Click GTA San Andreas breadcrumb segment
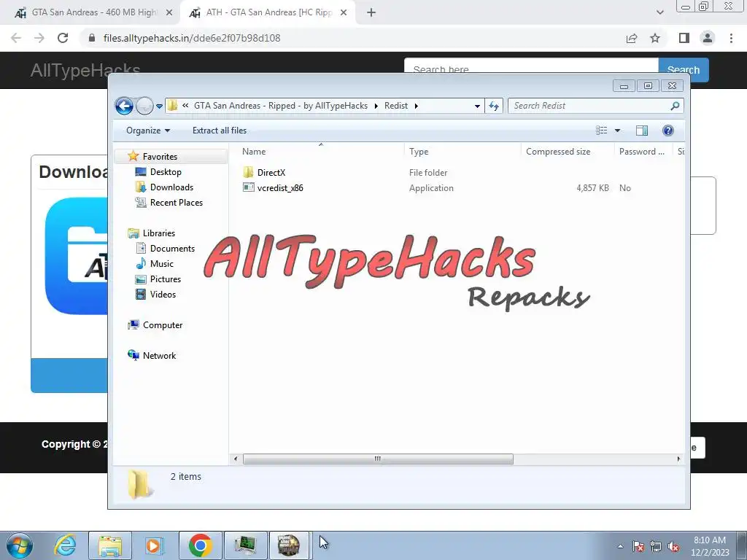This screenshot has width=747, height=560. point(281,106)
